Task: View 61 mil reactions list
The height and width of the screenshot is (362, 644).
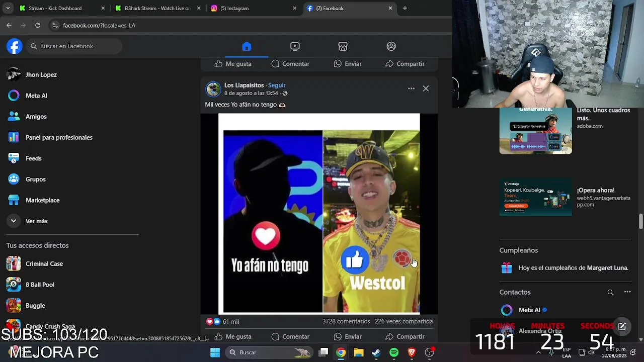Action: [x=222, y=322]
